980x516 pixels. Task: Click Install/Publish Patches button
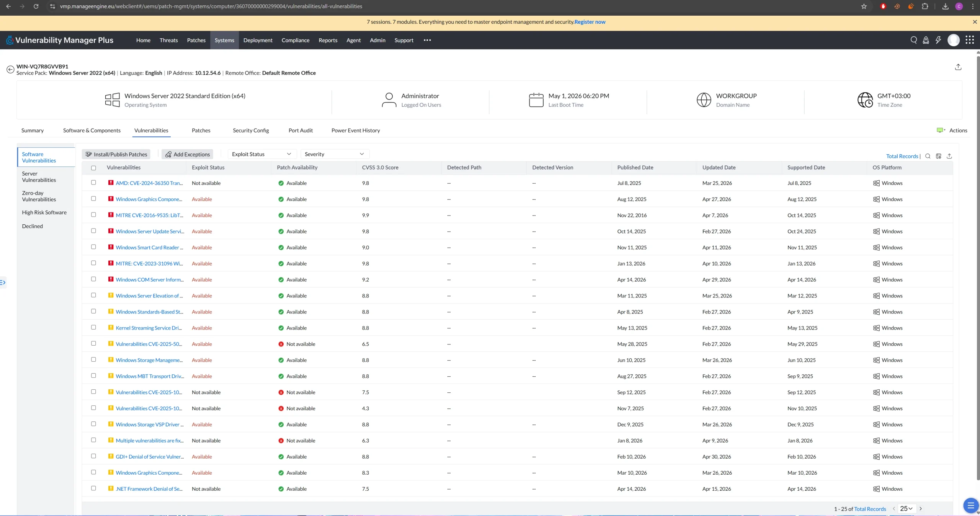click(x=116, y=154)
